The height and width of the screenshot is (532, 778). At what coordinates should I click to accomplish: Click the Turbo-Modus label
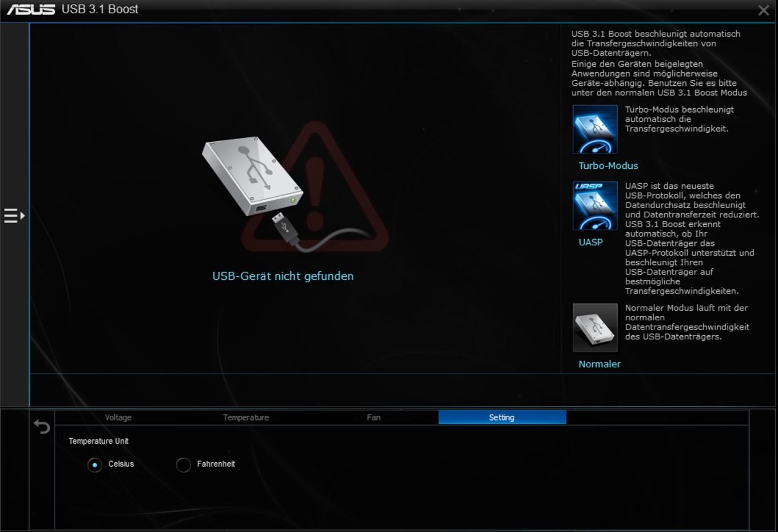point(608,166)
